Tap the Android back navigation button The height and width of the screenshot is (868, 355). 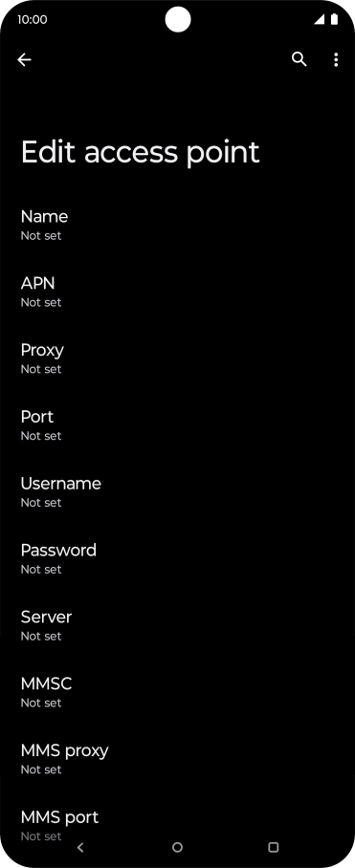coord(81,847)
